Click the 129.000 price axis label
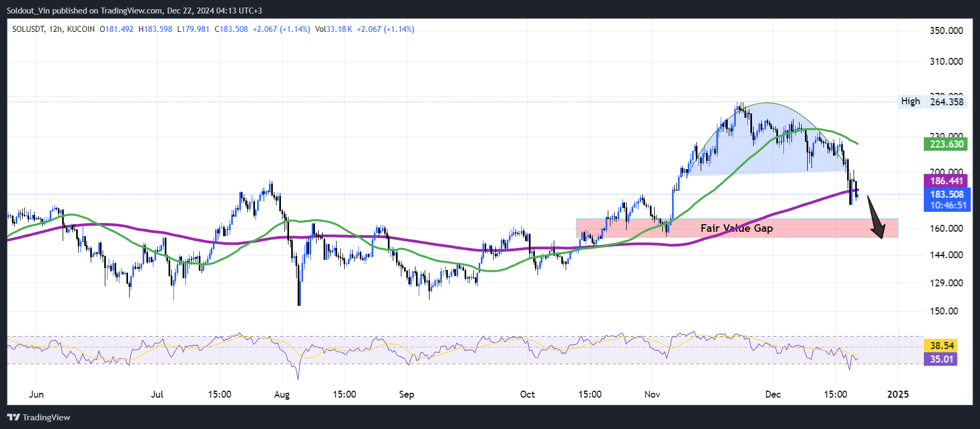 (947, 283)
